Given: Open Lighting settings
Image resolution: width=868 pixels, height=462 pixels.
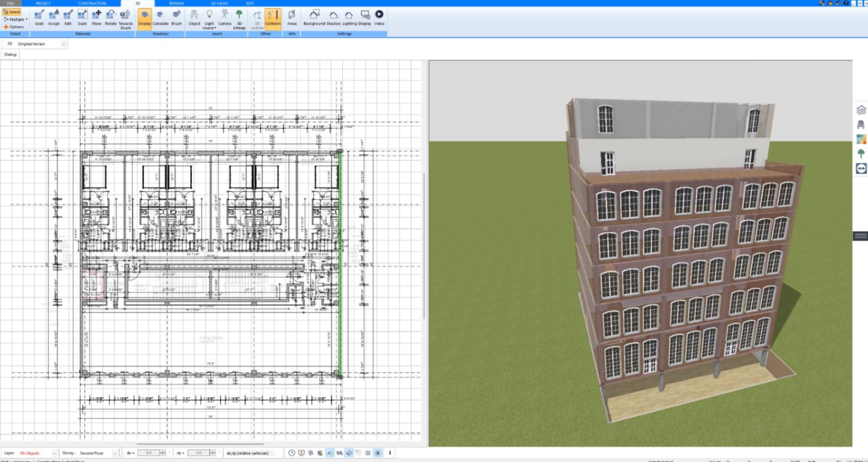Looking at the screenshot, I should 349,17.
